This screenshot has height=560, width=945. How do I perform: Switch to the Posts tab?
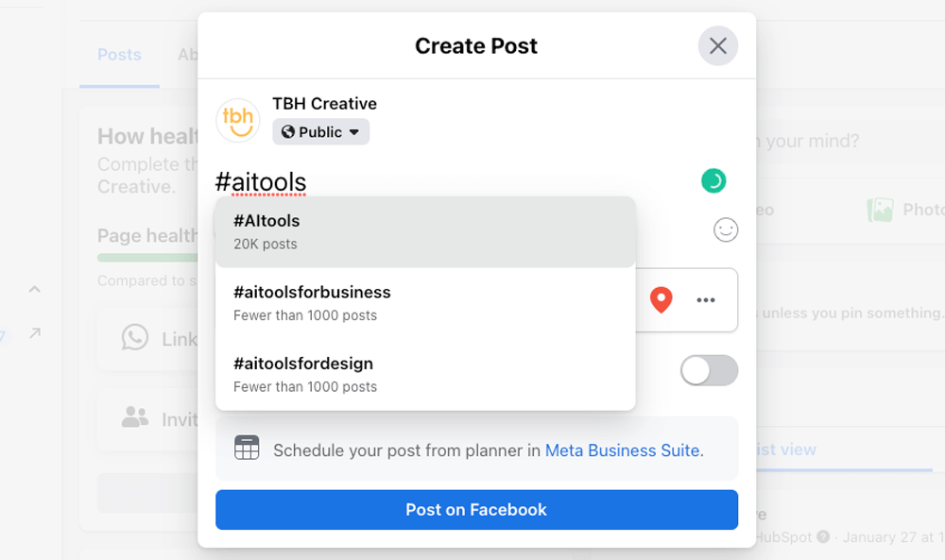(x=119, y=54)
